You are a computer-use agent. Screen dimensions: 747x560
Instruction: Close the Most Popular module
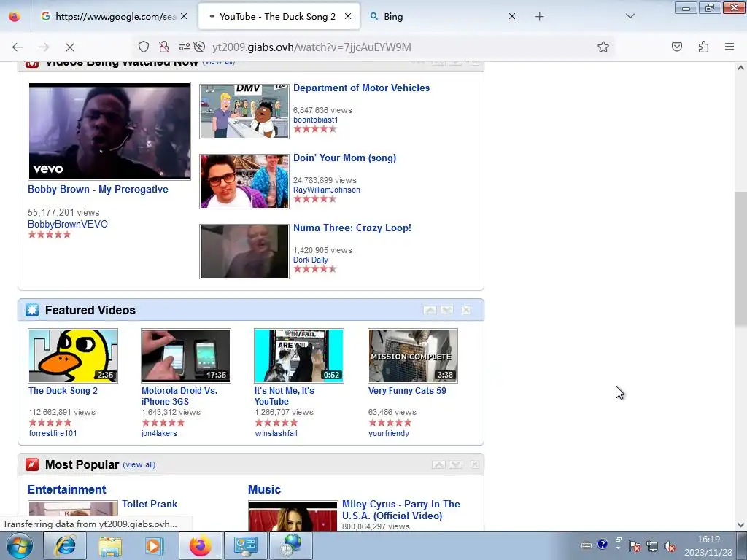click(474, 464)
